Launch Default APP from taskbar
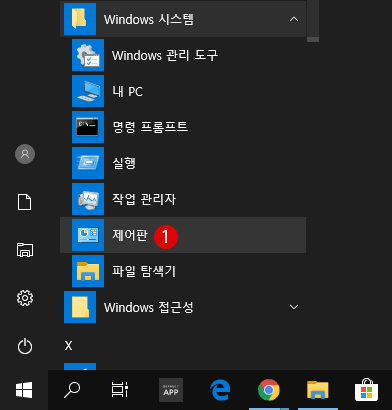The height and width of the screenshot is (410, 392). 171,390
